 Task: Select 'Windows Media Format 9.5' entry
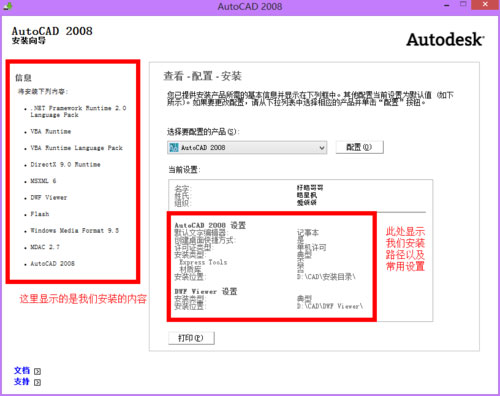[75, 230]
